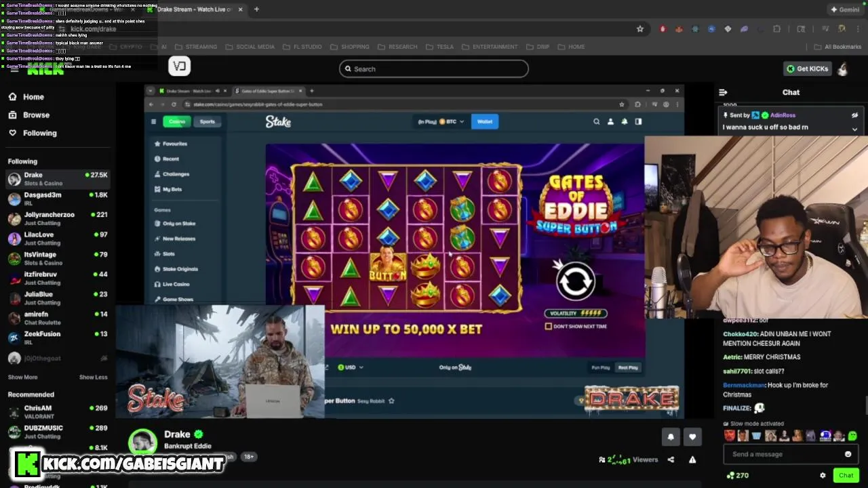Switch to Drake Stream browser tab

coord(193,9)
